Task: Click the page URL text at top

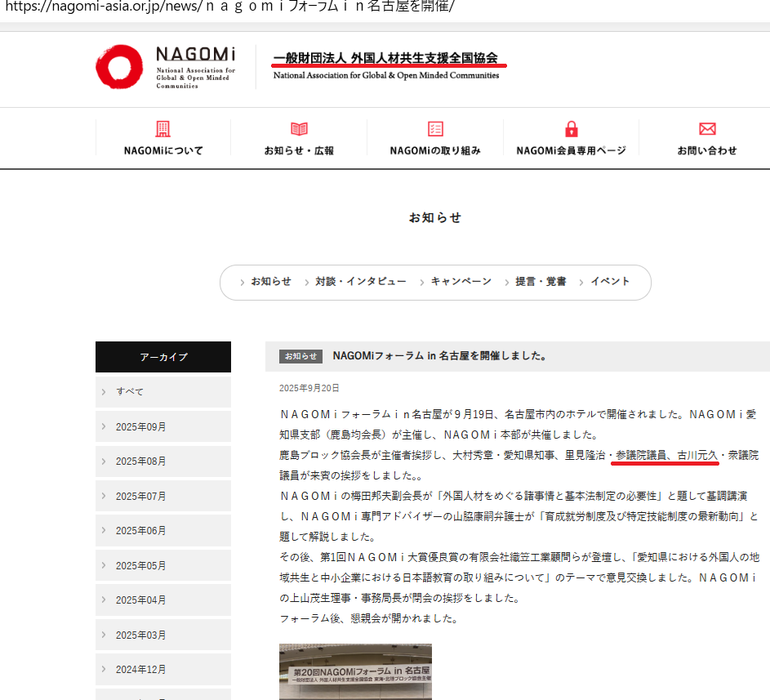Action: 229,7
